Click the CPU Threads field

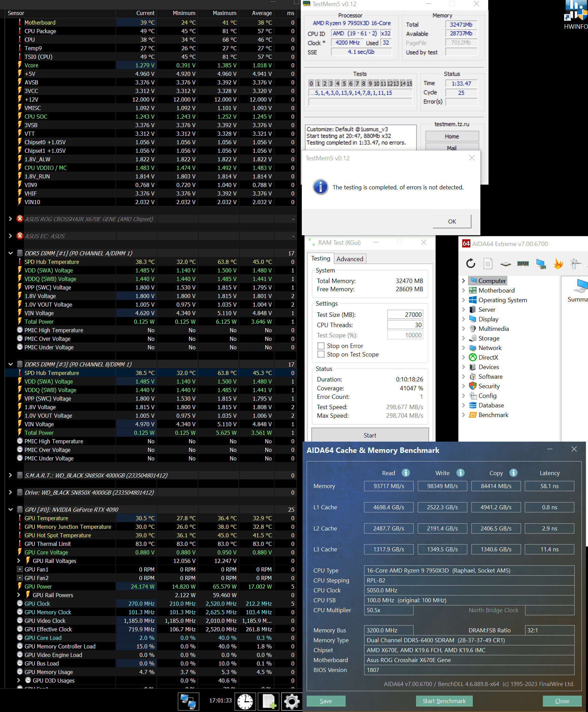tap(405, 325)
